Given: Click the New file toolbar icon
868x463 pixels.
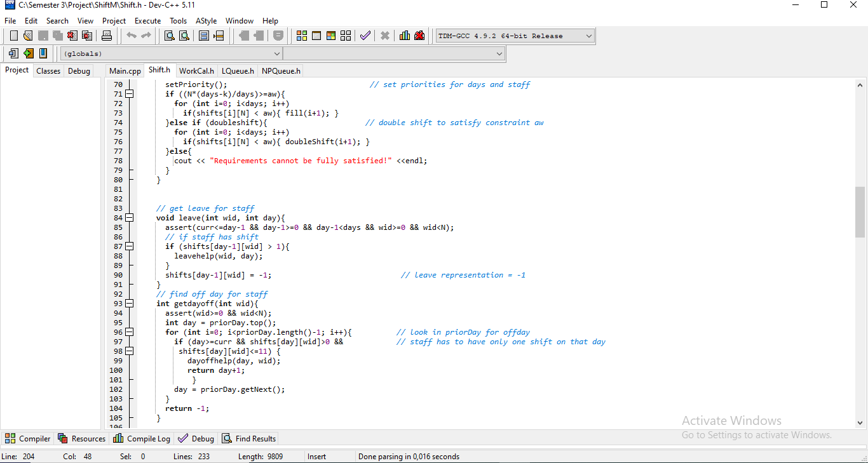Looking at the screenshot, I should 13,36.
